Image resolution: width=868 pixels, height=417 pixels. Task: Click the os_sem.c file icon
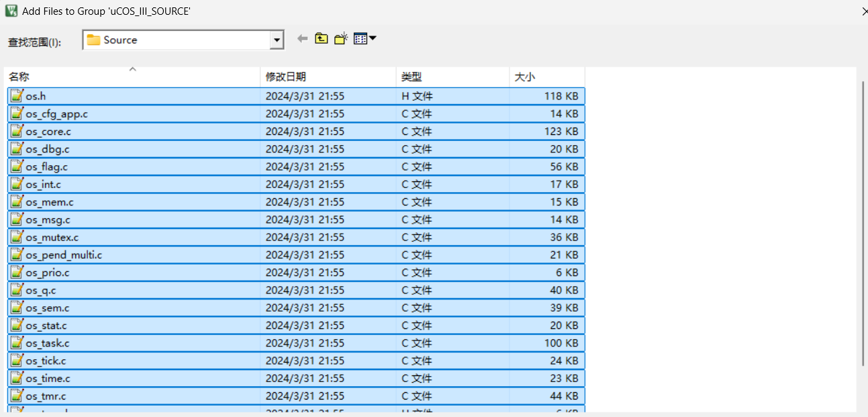point(17,307)
